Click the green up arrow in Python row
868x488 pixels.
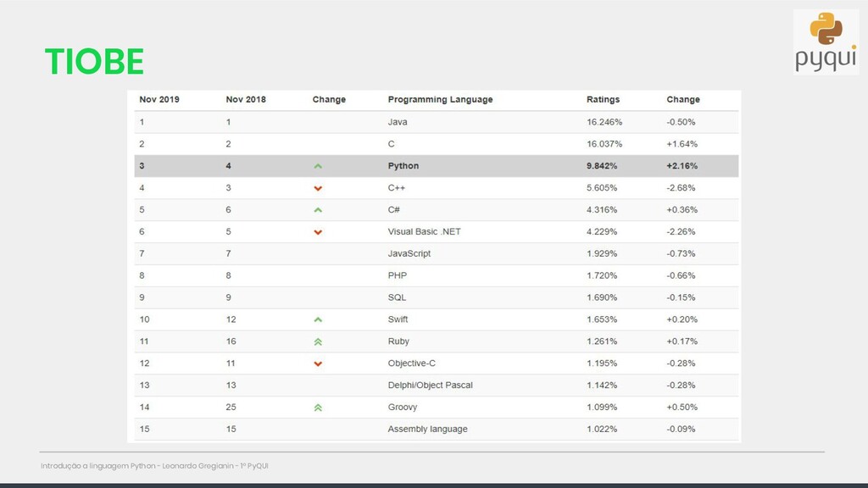pos(318,166)
